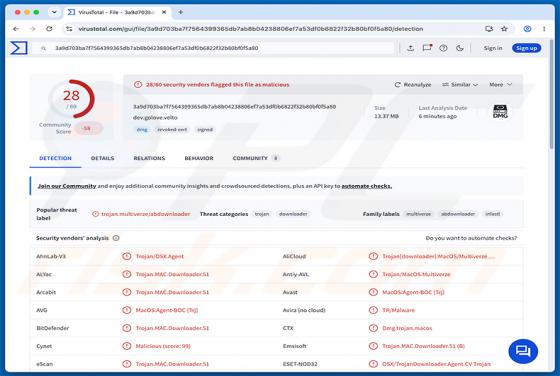Click the 28 detection score gauge

pyautogui.click(x=71, y=99)
